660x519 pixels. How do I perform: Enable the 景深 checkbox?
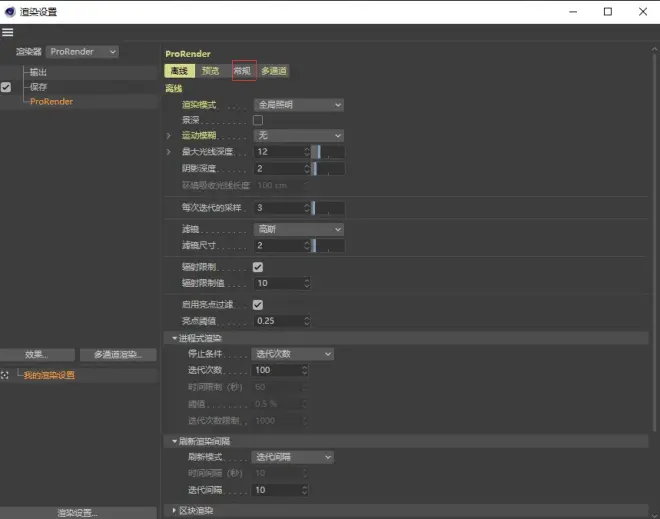tap(258, 120)
